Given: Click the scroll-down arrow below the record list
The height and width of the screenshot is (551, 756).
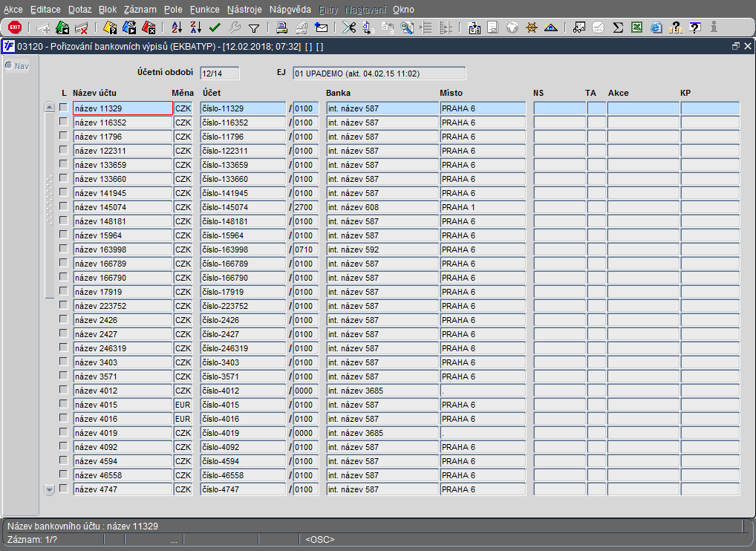Looking at the screenshot, I should [49, 490].
